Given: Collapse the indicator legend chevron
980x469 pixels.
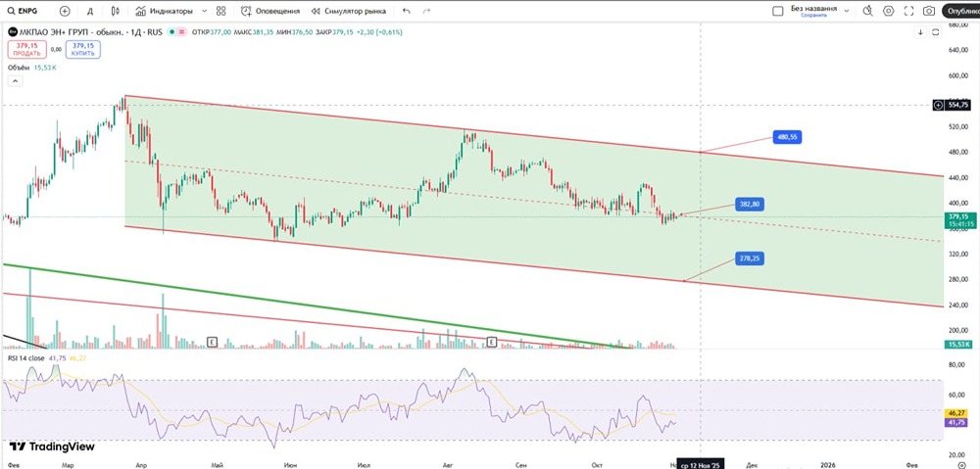Looking at the screenshot, I should pos(15,80).
